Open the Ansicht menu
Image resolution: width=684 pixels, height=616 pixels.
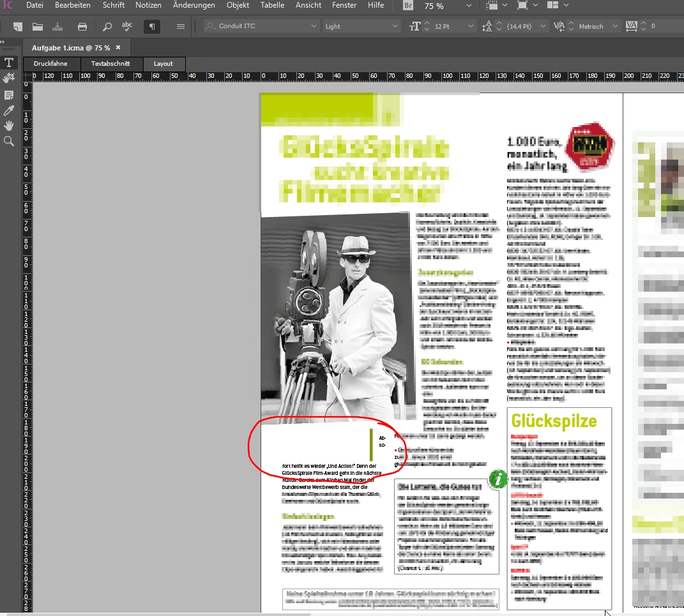[308, 5]
